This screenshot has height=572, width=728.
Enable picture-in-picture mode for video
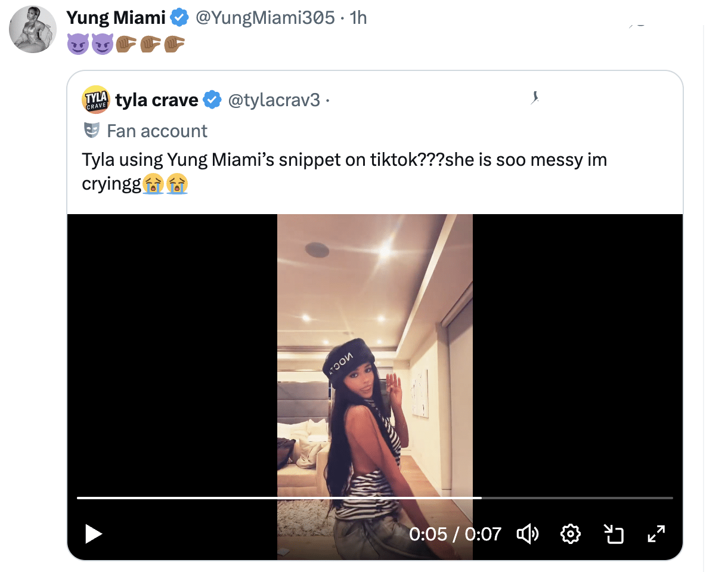[x=614, y=533]
